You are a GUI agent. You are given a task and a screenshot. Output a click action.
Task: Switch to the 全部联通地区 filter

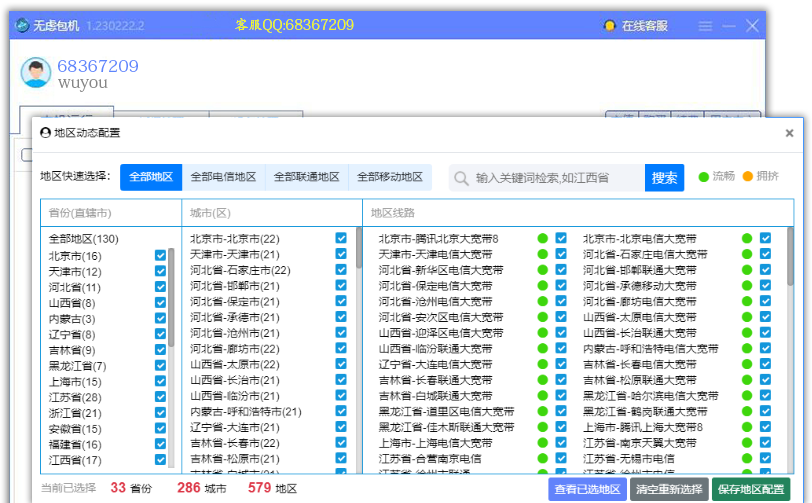click(307, 177)
